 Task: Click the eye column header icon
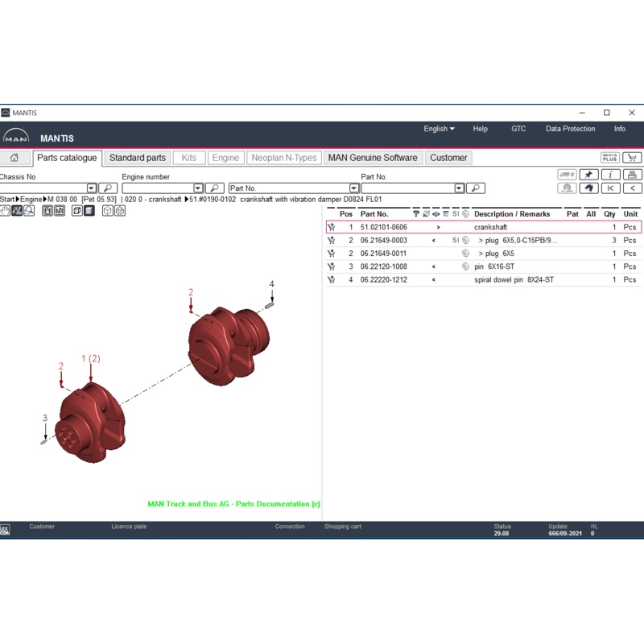coord(436,214)
